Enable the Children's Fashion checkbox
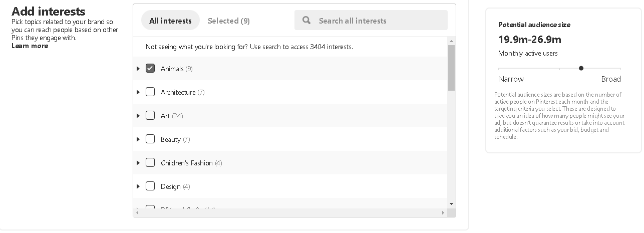The height and width of the screenshot is (233, 644). point(150,162)
